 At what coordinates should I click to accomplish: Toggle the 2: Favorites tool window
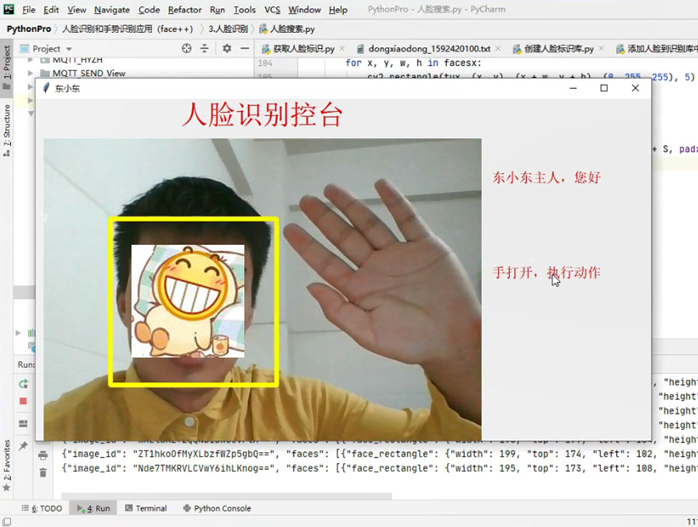(7, 465)
